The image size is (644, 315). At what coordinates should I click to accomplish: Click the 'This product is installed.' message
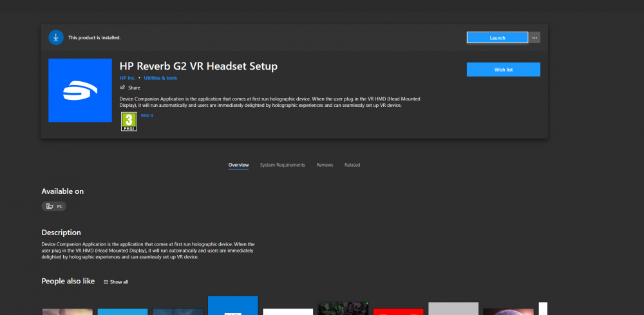coord(95,38)
